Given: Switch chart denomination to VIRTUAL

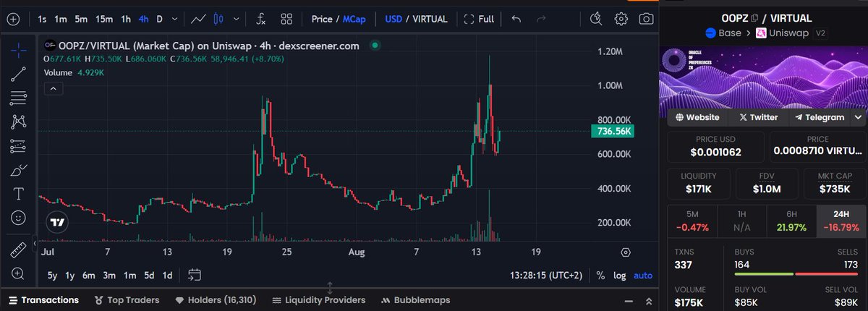Looking at the screenshot, I should click(x=430, y=19).
